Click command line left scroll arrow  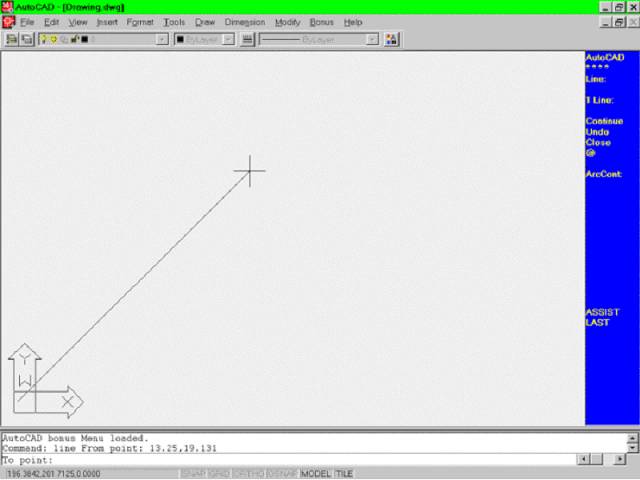click(x=583, y=460)
